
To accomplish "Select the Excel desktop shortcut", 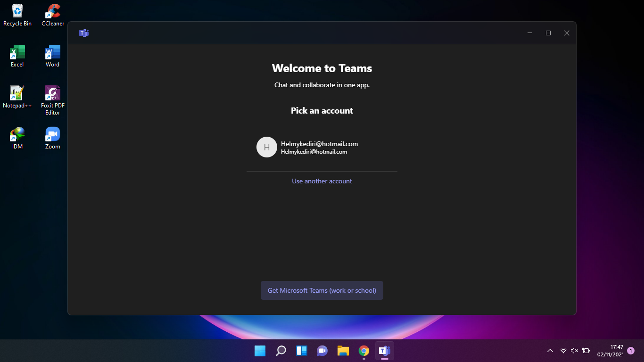I will pyautogui.click(x=17, y=56).
